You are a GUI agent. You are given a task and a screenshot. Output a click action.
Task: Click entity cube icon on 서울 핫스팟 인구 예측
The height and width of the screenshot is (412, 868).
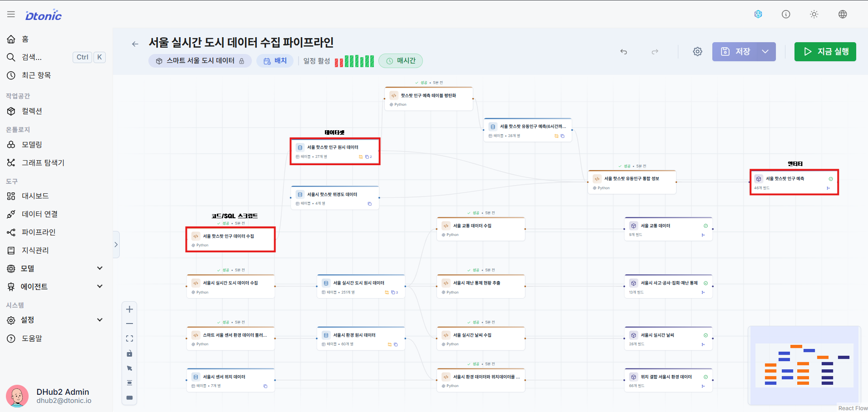759,179
